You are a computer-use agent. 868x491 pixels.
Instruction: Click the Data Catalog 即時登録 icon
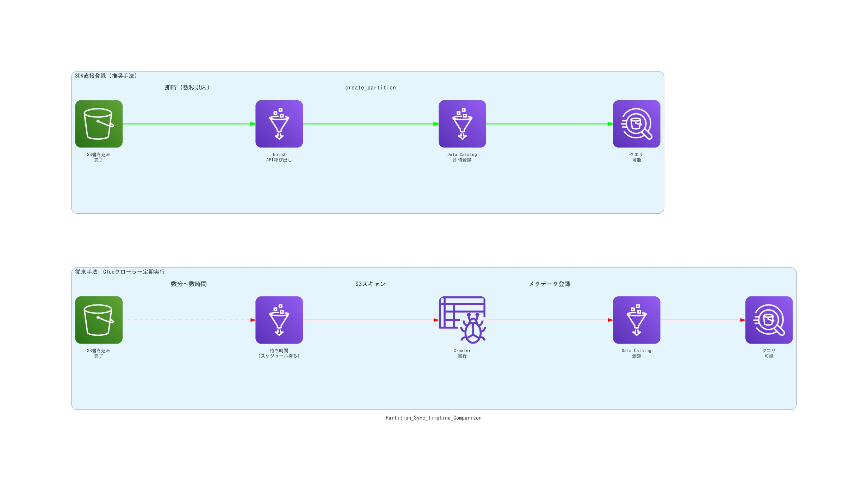462,124
